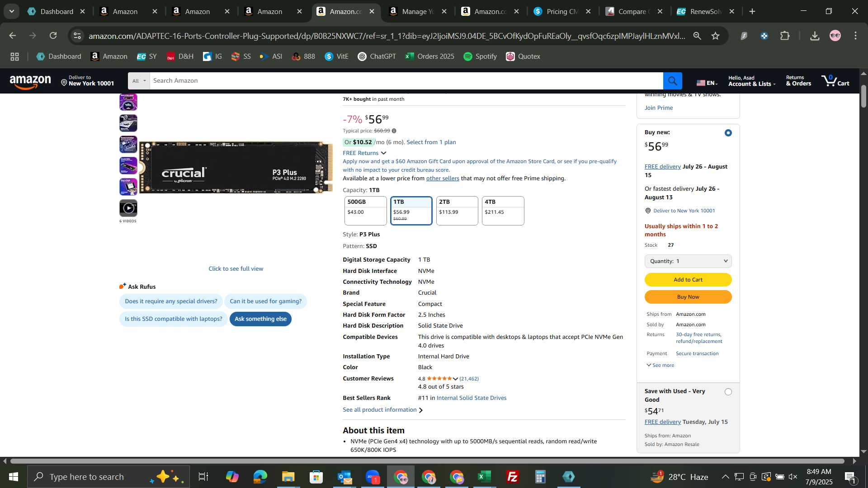Click the Search Amazon input field
This screenshot has height=488, width=868.
tap(406, 81)
